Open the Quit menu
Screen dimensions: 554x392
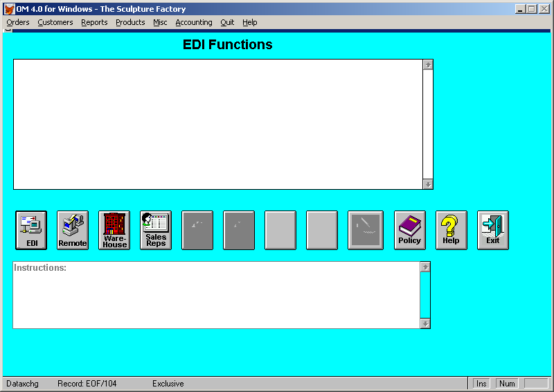pos(227,22)
